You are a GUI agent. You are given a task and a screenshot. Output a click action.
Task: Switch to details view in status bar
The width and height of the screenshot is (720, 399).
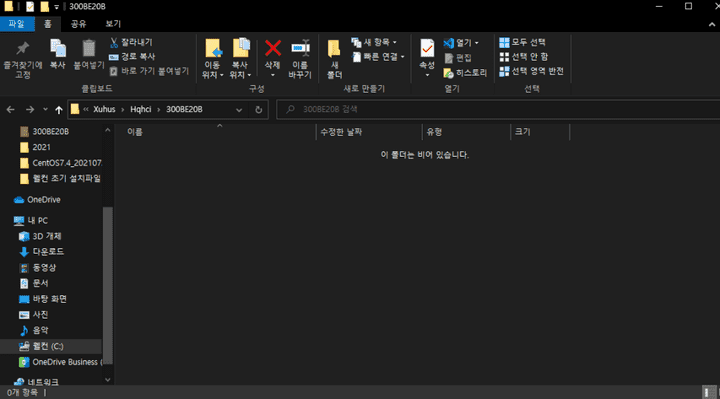(709, 392)
